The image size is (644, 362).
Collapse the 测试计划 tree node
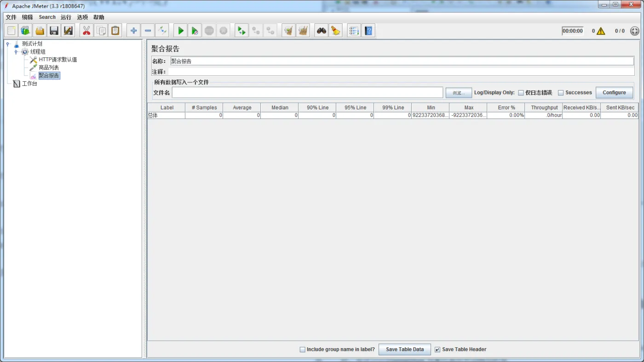tap(8, 44)
